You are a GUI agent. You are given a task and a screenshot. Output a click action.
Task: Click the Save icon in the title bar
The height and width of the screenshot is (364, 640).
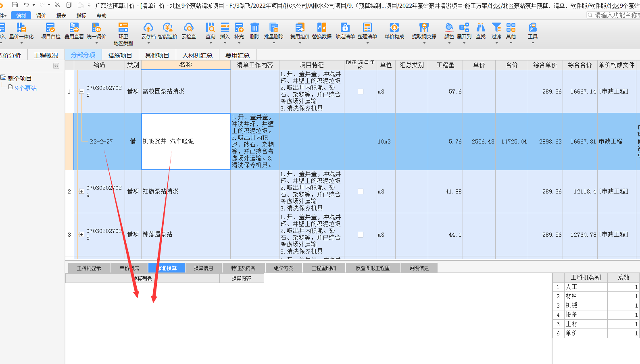coord(15,5)
